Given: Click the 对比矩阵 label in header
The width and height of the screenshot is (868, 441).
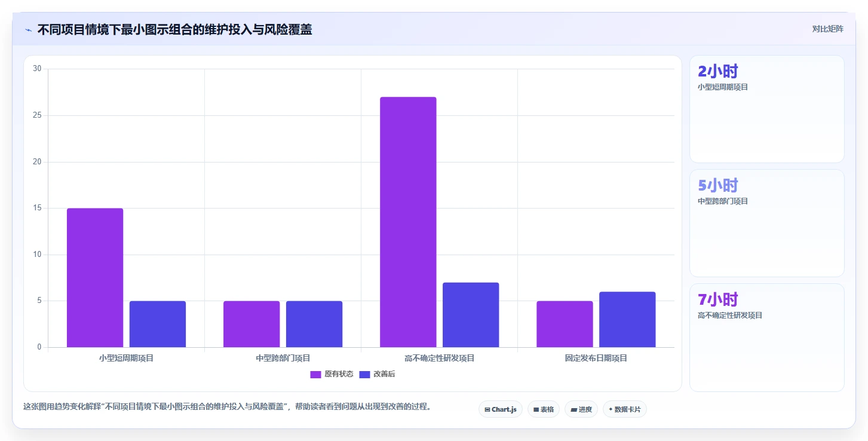Looking at the screenshot, I should [827, 29].
